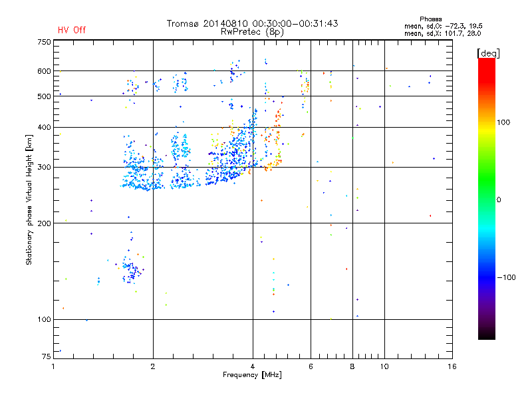Click the '[deg]' colorbar unit label
The width and height of the screenshot is (532, 399).
(488, 53)
